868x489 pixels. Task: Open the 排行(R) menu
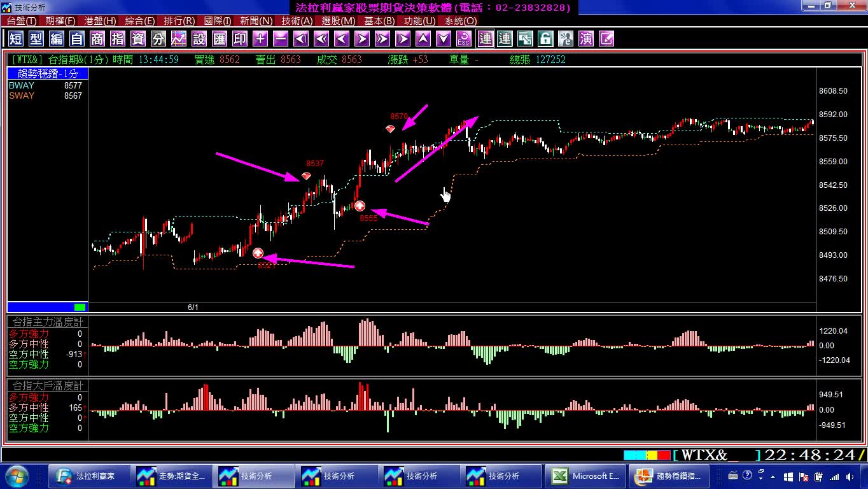[x=179, y=21]
